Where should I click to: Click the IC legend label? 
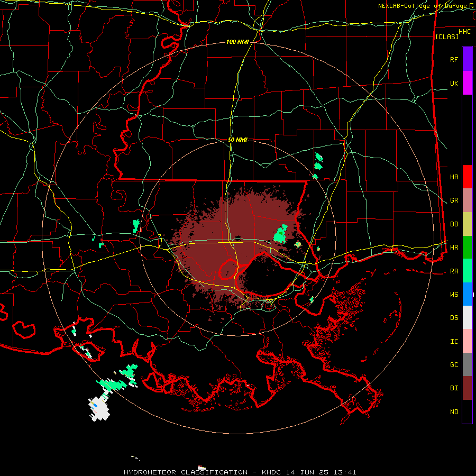(454, 342)
